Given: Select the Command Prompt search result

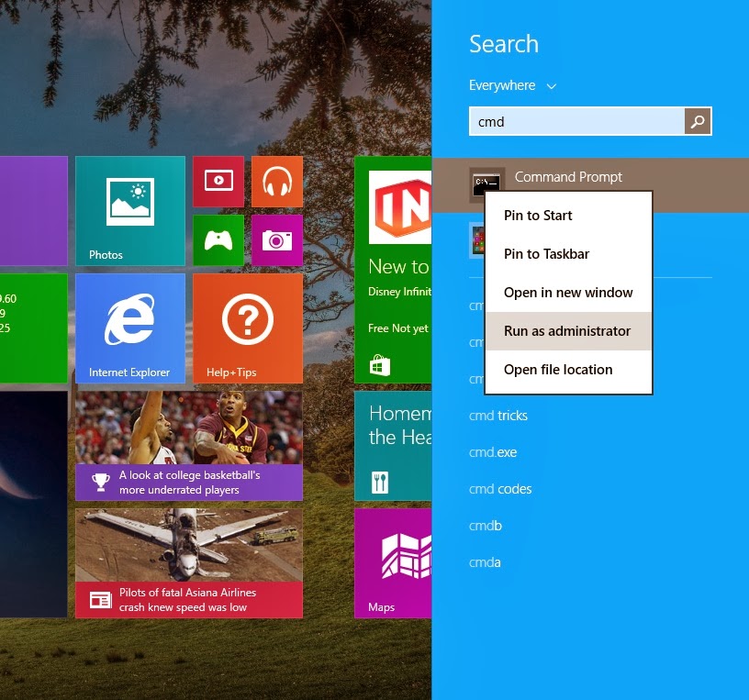Looking at the screenshot, I should (590, 184).
